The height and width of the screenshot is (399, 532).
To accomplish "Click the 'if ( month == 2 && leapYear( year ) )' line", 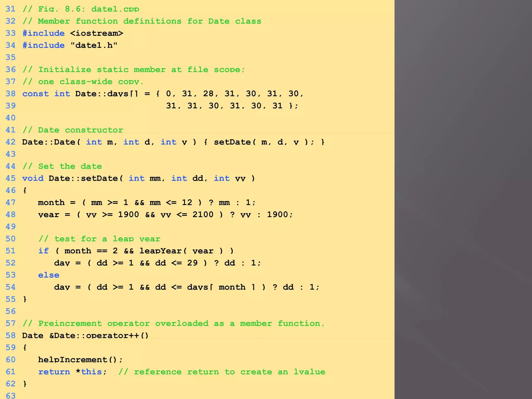I will pos(136,251).
